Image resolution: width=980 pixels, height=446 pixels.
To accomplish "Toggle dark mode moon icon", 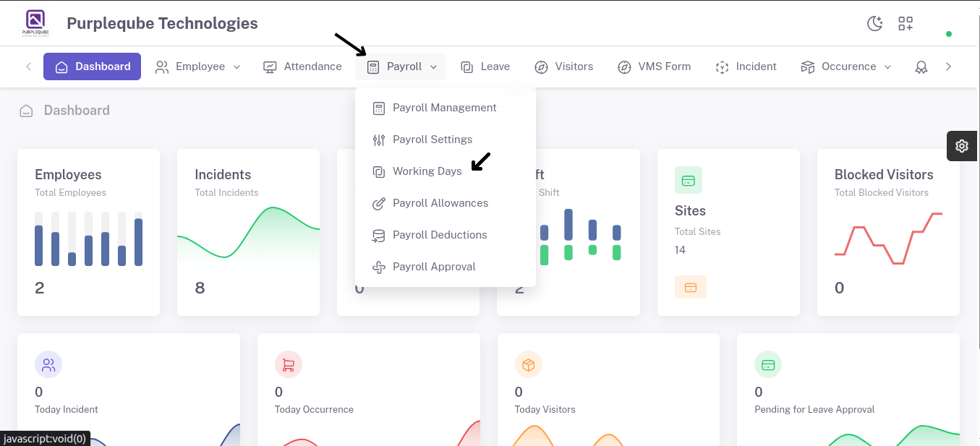I will pyautogui.click(x=875, y=24).
